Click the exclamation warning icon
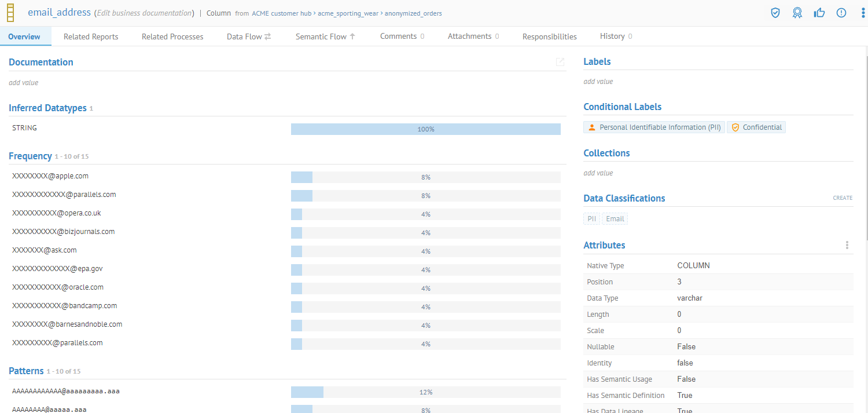Image resolution: width=868 pixels, height=413 pixels. pos(841,13)
